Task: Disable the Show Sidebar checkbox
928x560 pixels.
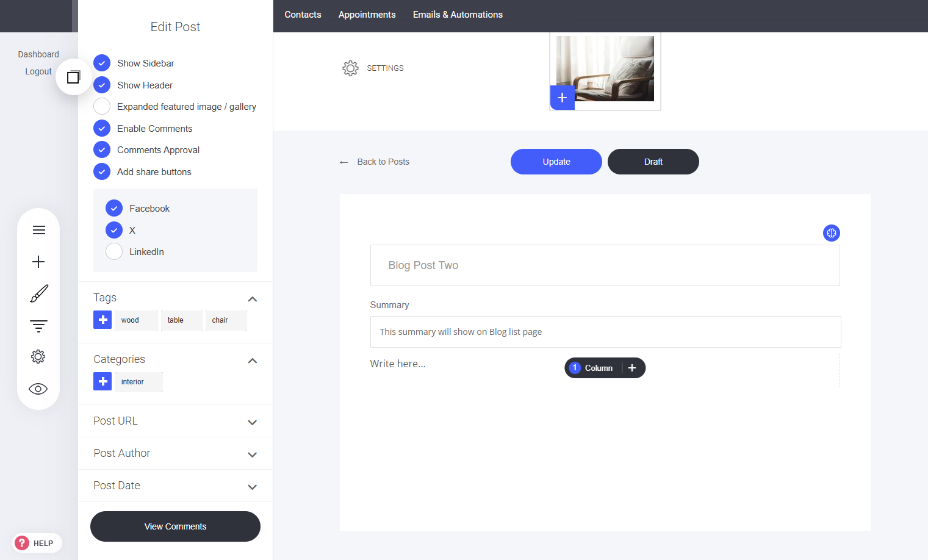Action: (x=102, y=63)
